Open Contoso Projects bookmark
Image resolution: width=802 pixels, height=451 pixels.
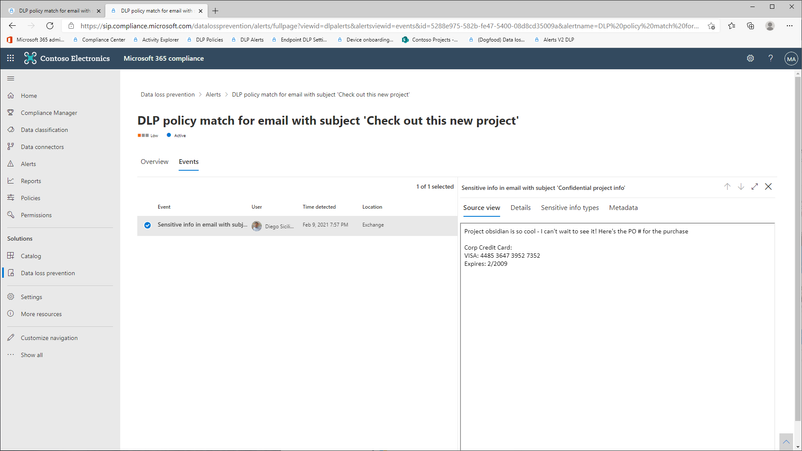(430, 39)
